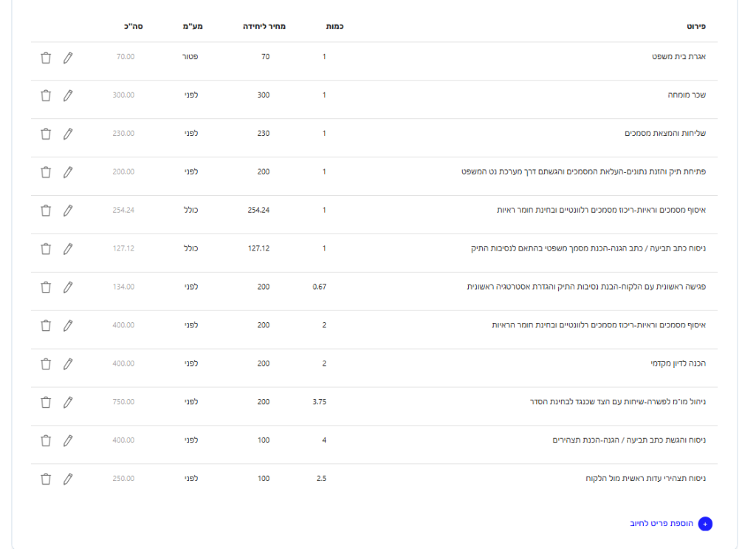Edit the ניסוח כתב תביעה 127.12 row
Screen dimensions: 756x549
coord(68,249)
